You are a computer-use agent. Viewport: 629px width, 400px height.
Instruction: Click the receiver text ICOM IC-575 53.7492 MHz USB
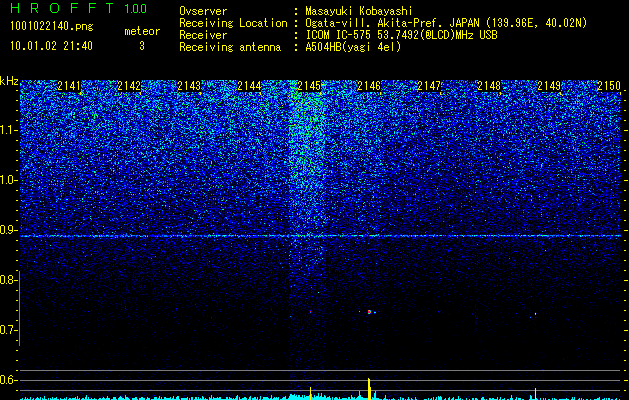(x=401, y=35)
